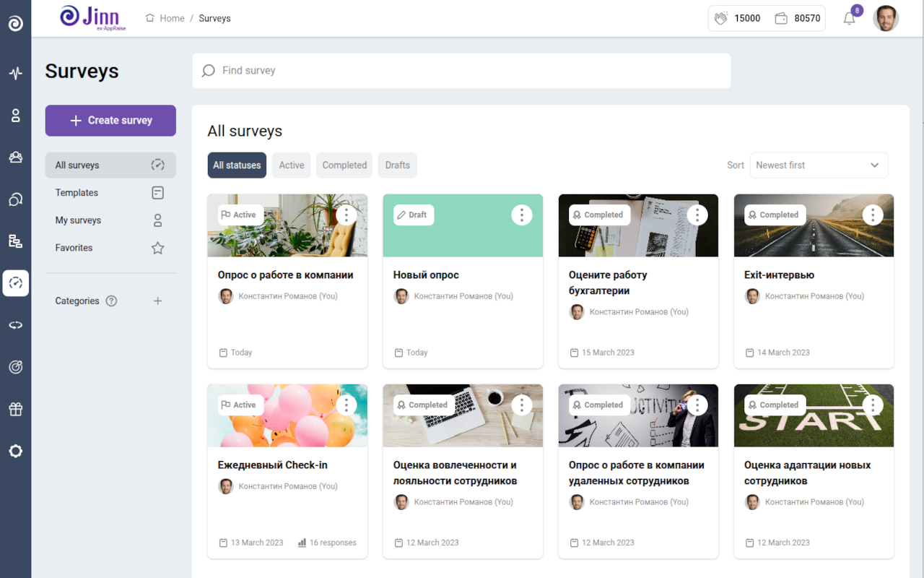924x578 pixels.
Task: Filter surveys by Completed status
Action: point(344,165)
